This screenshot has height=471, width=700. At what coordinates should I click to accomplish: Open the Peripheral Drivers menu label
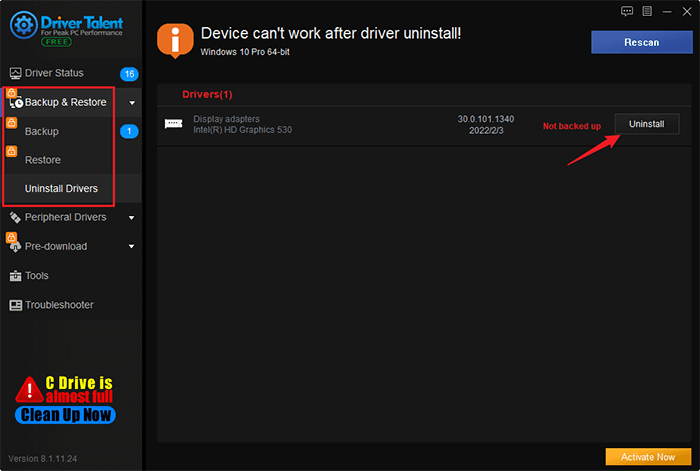[x=66, y=217]
